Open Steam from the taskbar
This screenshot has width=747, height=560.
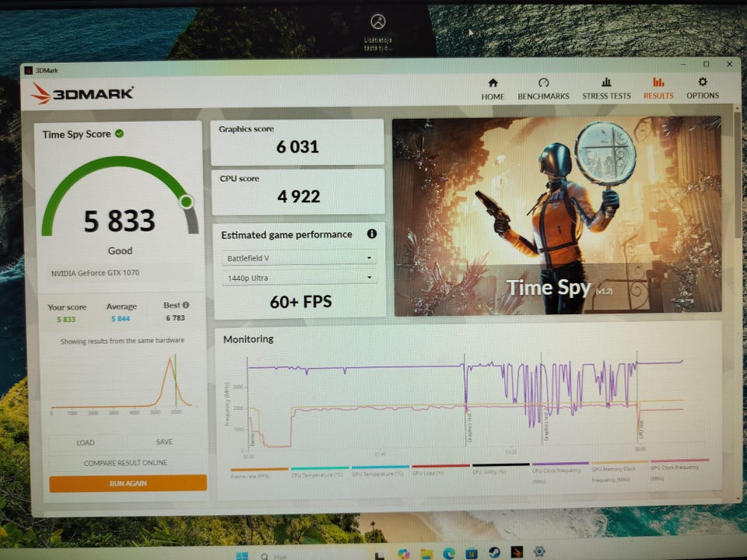coord(494,552)
